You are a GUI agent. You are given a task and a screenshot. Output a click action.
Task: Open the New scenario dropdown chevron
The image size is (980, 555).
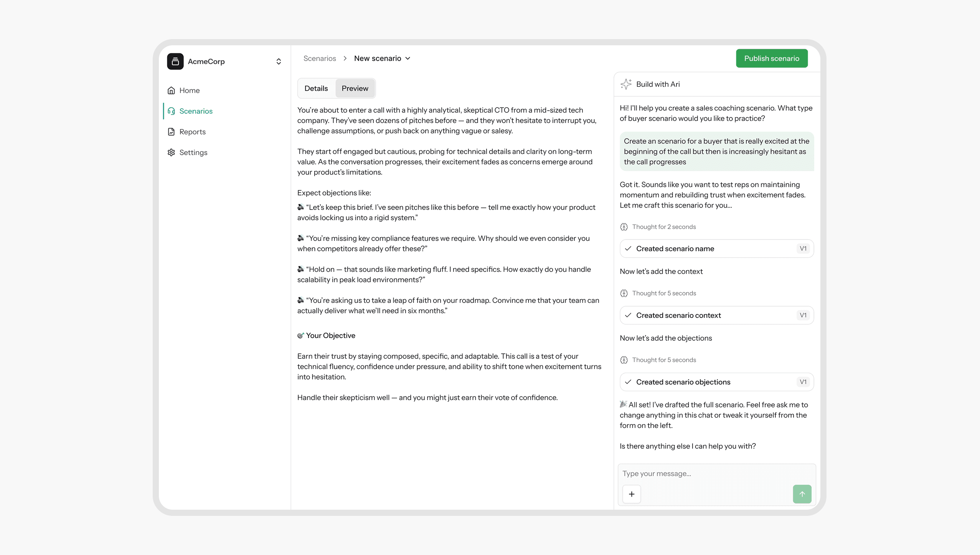click(x=408, y=58)
